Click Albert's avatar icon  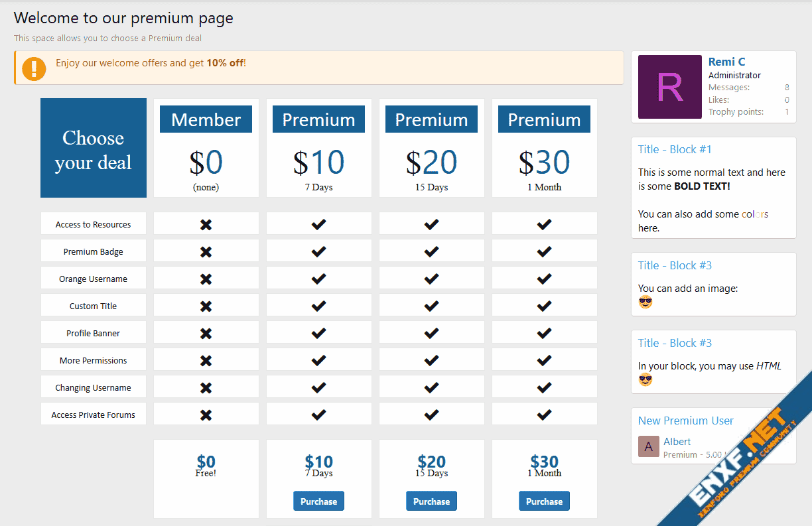[x=648, y=446]
